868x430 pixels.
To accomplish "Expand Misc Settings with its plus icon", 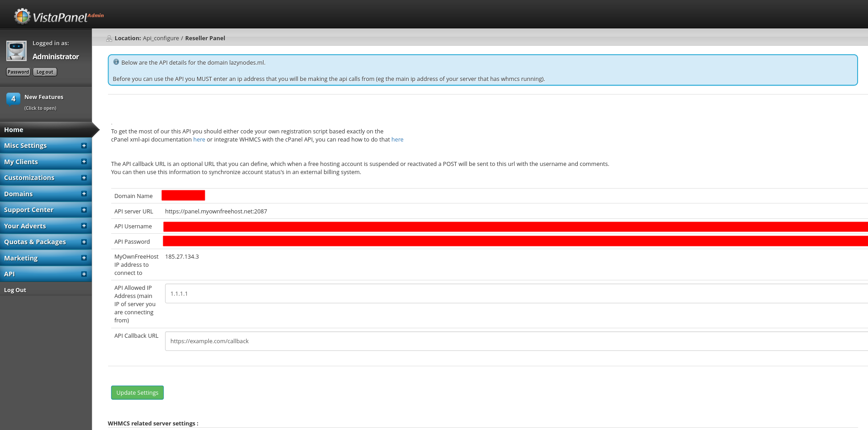I will coord(84,146).
